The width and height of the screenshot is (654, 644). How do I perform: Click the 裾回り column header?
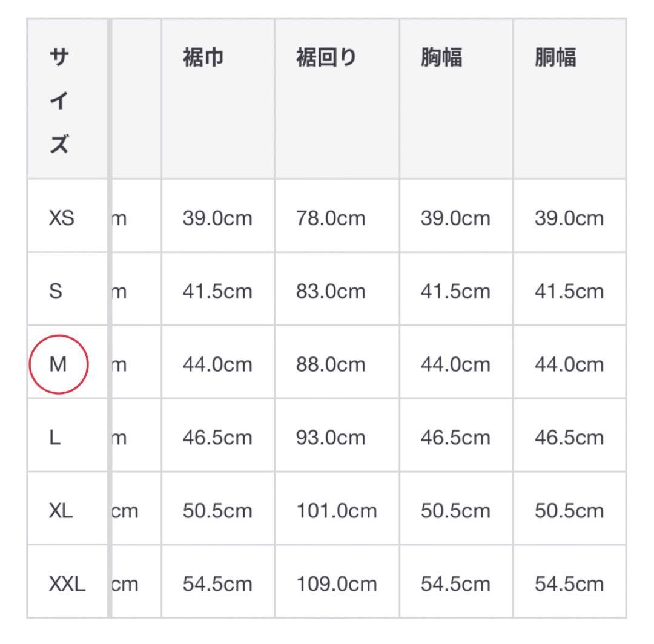pyautogui.click(x=326, y=57)
